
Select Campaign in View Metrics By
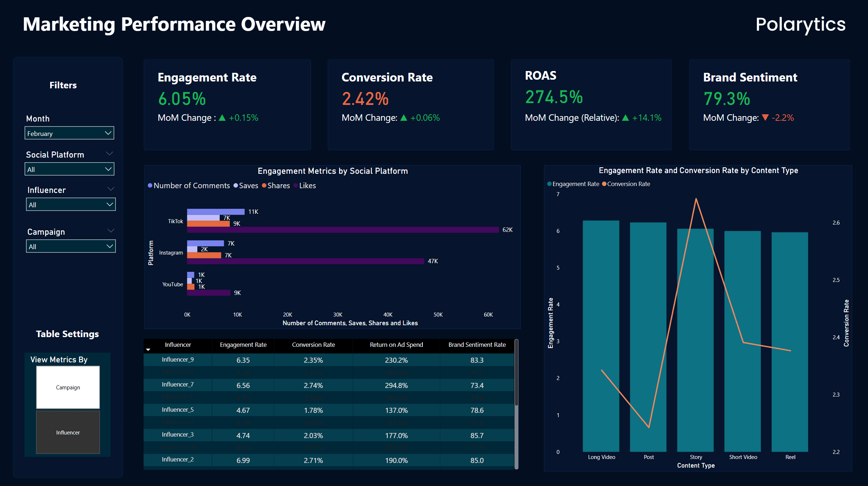click(x=67, y=387)
